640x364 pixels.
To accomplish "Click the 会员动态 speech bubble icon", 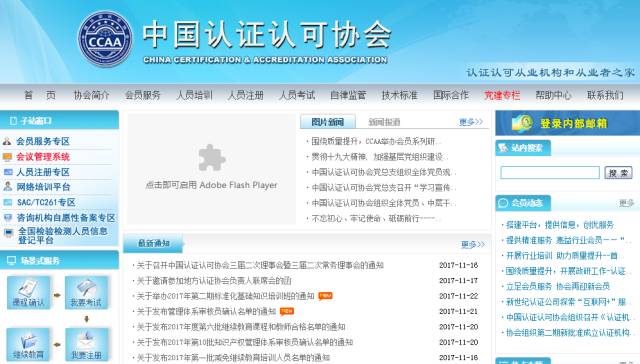I will point(503,203).
